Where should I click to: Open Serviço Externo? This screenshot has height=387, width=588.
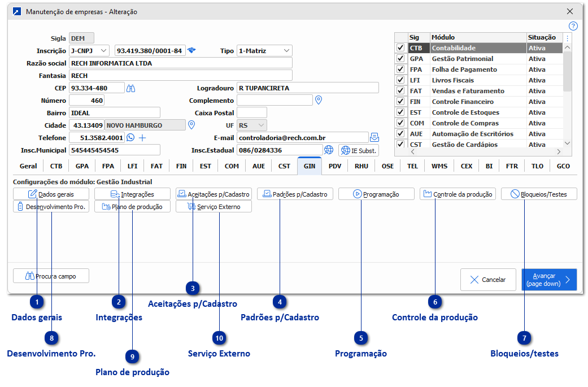[214, 207]
